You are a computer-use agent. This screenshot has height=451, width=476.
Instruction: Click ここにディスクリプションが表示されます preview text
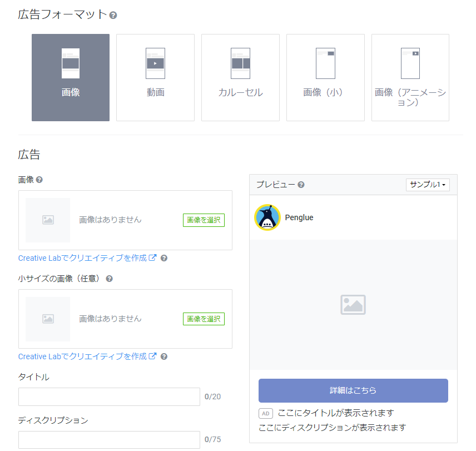332,428
